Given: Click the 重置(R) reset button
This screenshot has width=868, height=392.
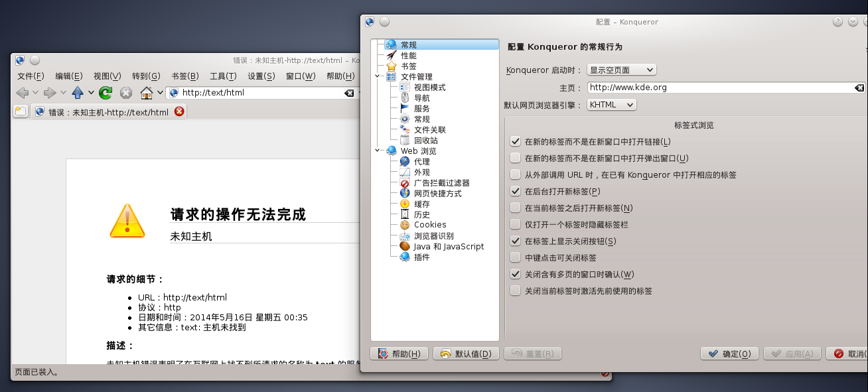Looking at the screenshot, I should (534, 354).
